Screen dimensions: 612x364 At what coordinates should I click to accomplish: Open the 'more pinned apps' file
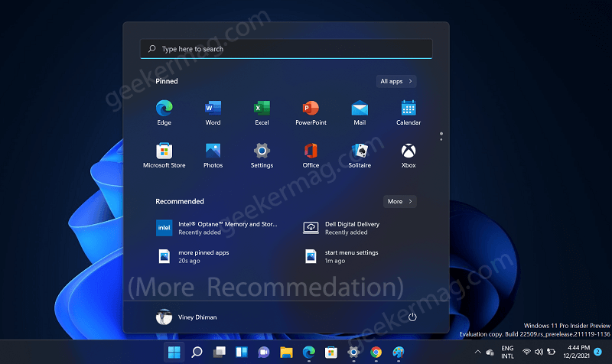[193, 256]
